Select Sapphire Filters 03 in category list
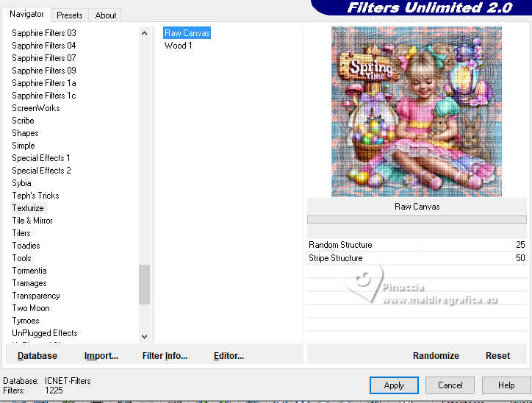 tap(44, 33)
